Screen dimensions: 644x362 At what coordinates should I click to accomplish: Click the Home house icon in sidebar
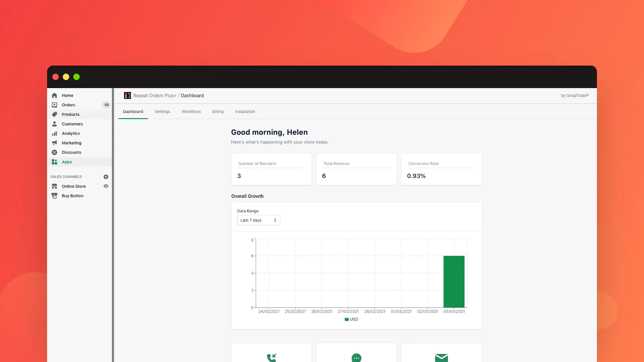pyautogui.click(x=54, y=95)
